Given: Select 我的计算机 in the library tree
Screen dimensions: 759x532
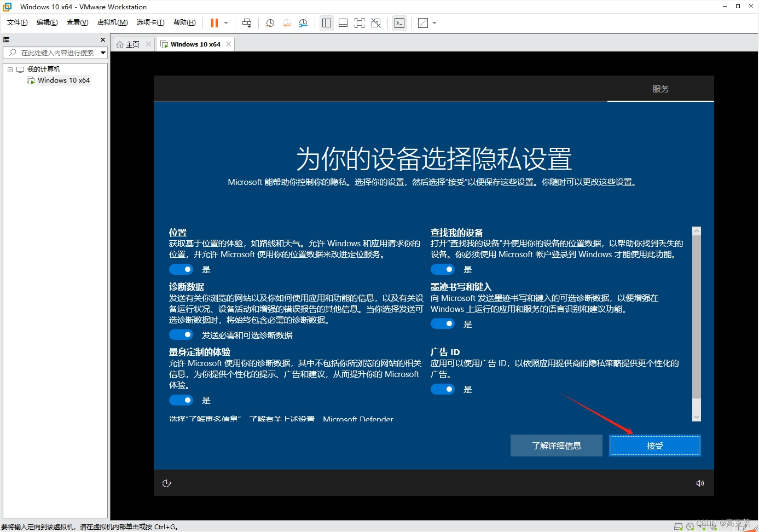Looking at the screenshot, I should click(x=44, y=70).
